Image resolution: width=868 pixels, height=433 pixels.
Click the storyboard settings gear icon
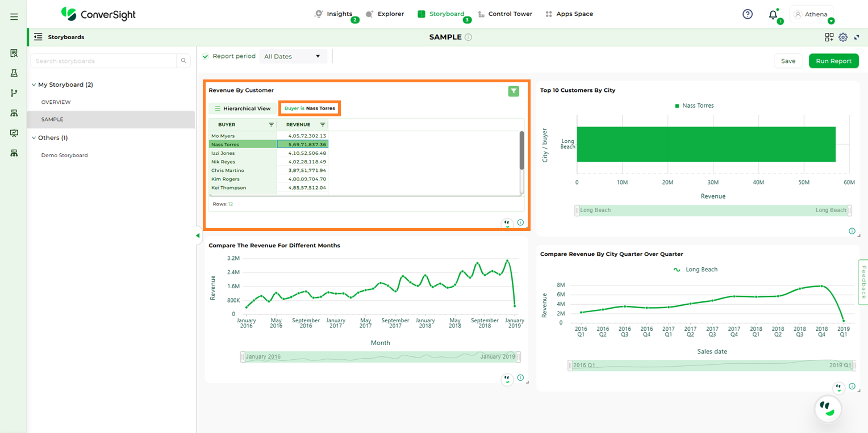843,37
